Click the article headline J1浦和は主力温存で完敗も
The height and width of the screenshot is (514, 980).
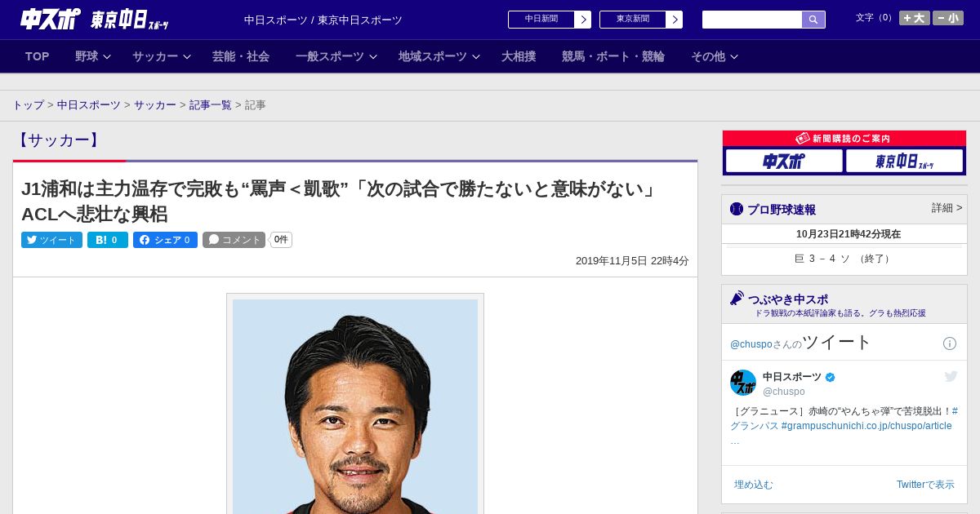pyautogui.click(x=340, y=202)
